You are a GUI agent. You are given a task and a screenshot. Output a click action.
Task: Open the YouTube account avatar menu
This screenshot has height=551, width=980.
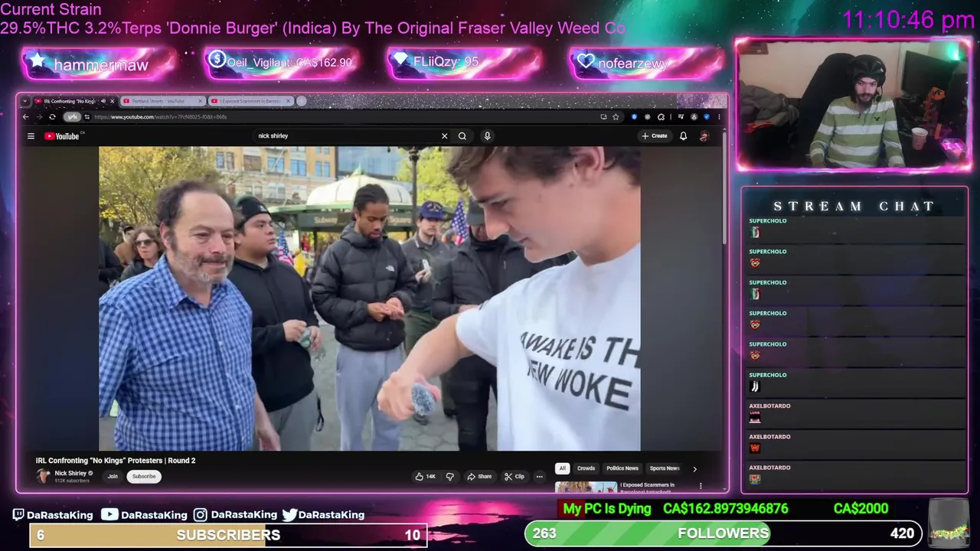pos(704,136)
